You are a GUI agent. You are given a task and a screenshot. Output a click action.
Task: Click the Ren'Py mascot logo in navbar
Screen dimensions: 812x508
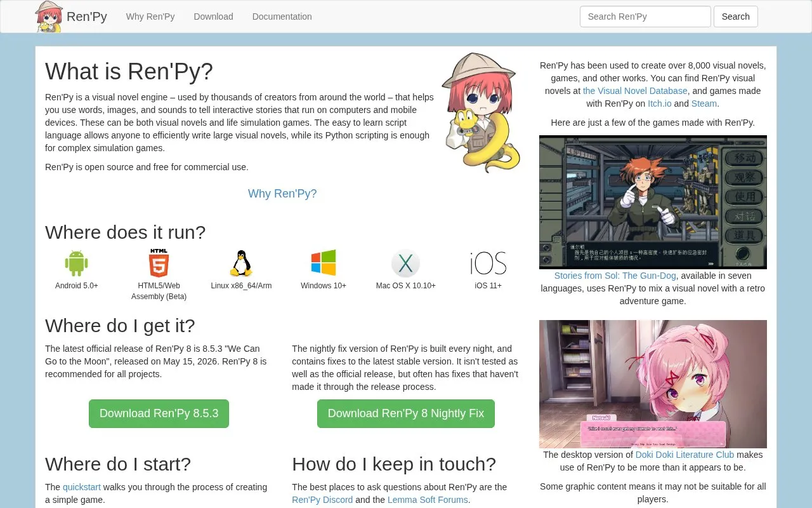click(49, 17)
